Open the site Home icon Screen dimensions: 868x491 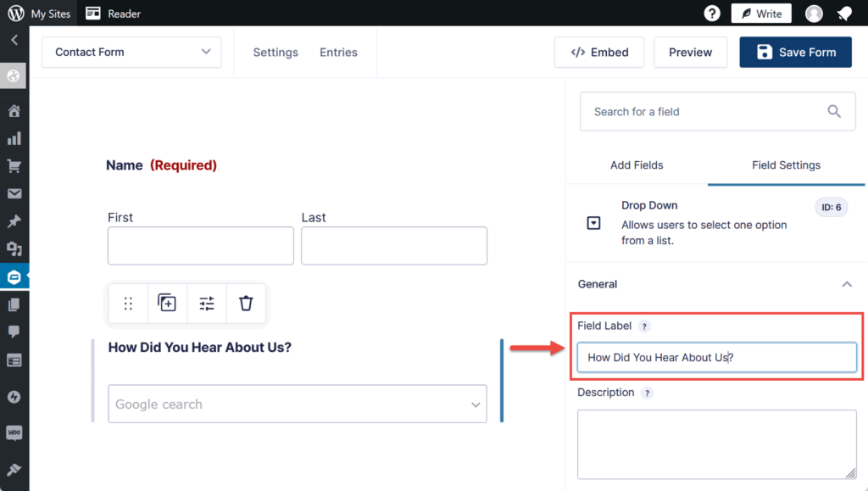[14, 111]
